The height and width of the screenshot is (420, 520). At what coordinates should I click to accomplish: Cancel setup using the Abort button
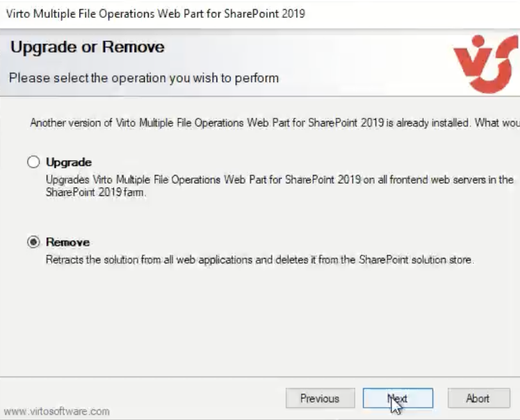pos(479,398)
